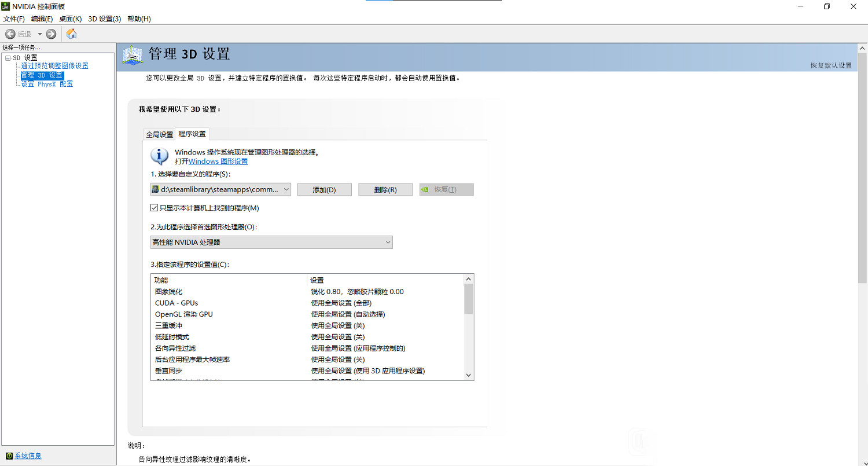868x466 pixels.
Task: Uncheck 只显示本计算机上找到的程序
Action: click(x=154, y=207)
